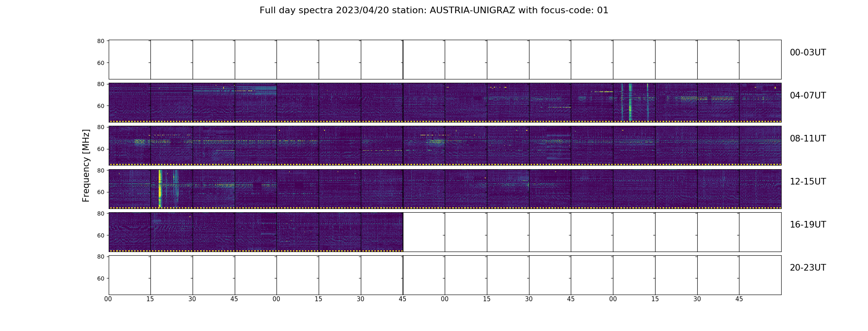Image resolution: width=868 pixels, height=331 pixels.
Task: Click the '12-15UT' row label
Action: [808, 182]
